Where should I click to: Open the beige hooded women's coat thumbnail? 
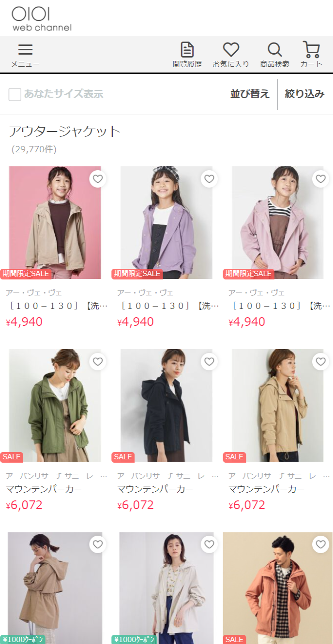tap(55, 588)
